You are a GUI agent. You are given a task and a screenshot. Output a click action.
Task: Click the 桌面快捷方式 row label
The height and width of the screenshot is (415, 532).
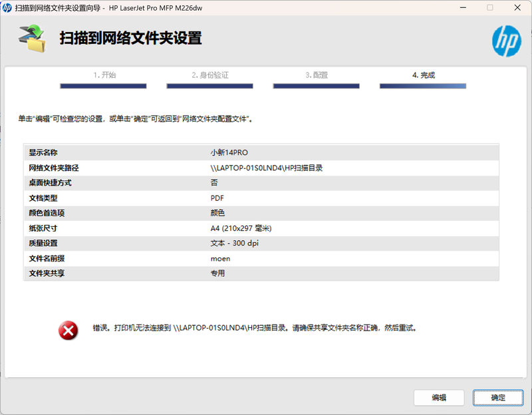51,183
